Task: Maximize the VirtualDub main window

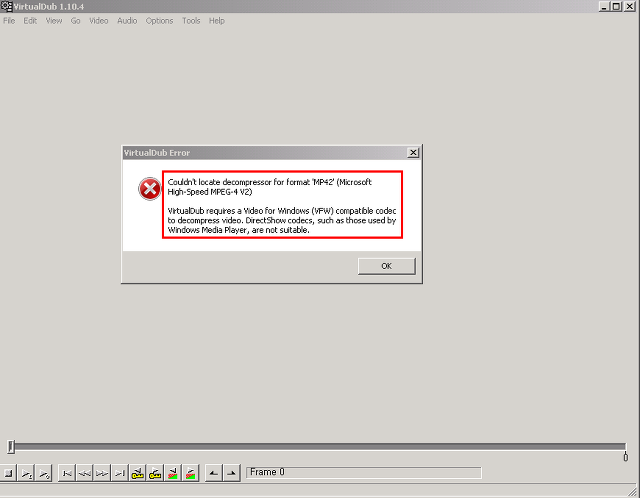Action: (616, 7)
